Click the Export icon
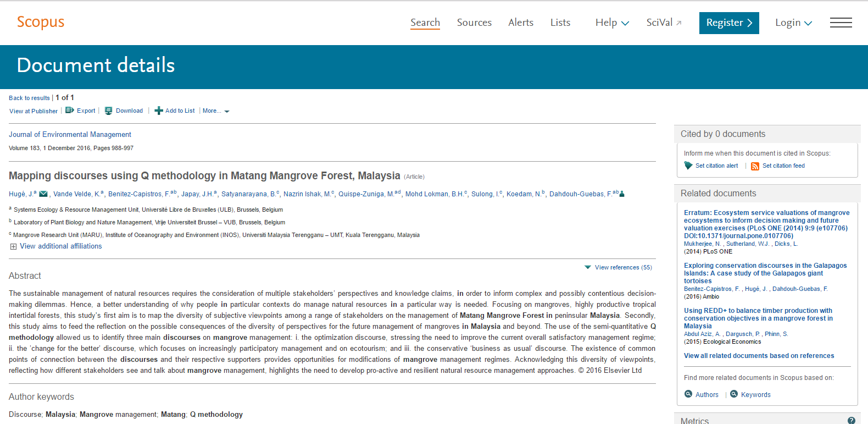The image size is (868, 424). point(70,111)
